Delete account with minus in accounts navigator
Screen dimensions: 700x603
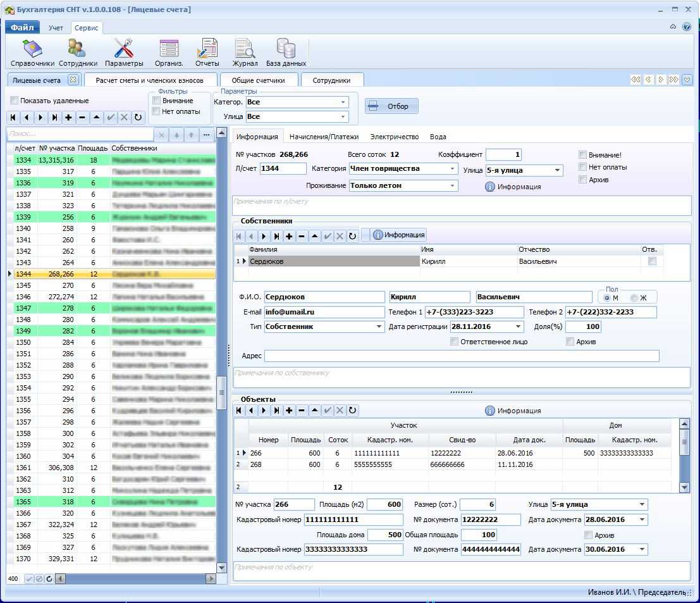pos(82,118)
